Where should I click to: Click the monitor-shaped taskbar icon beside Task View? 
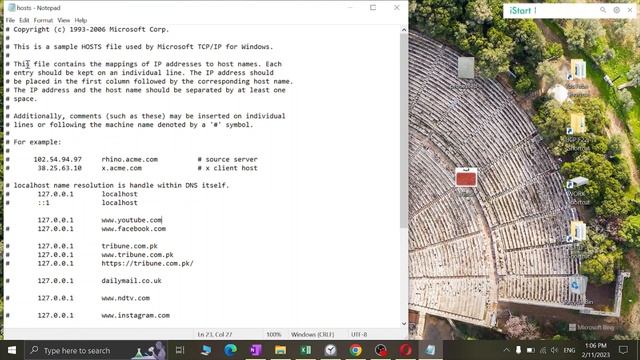[x=206, y=350]
